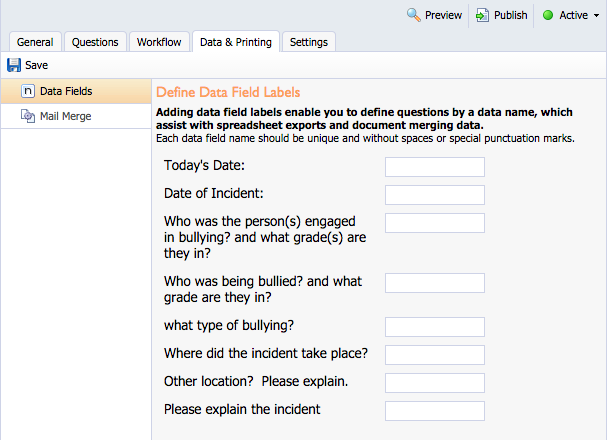The height and width of the screenshot is (440, 607).
Task: Click the Today's Date data field input
Action: 435,167
